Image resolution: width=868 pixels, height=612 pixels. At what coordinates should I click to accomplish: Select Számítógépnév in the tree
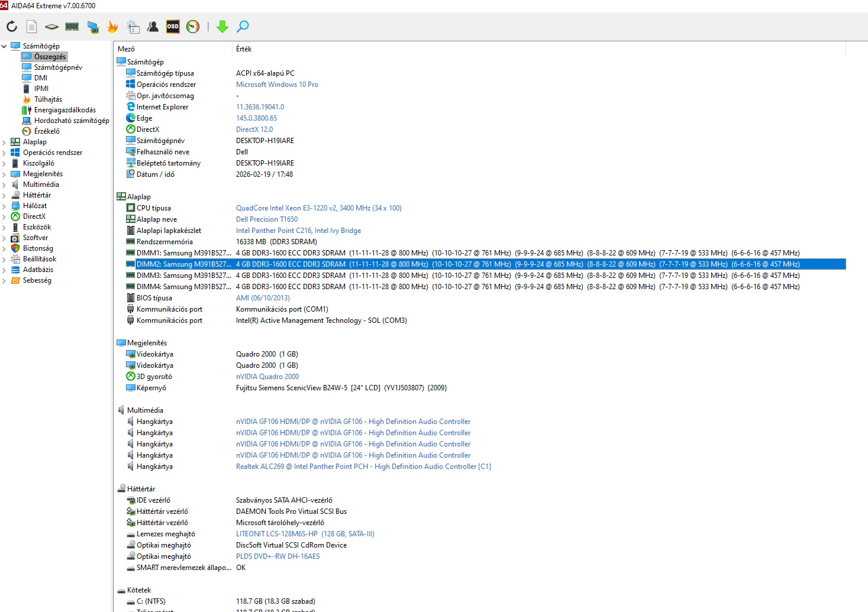[58, 67]
